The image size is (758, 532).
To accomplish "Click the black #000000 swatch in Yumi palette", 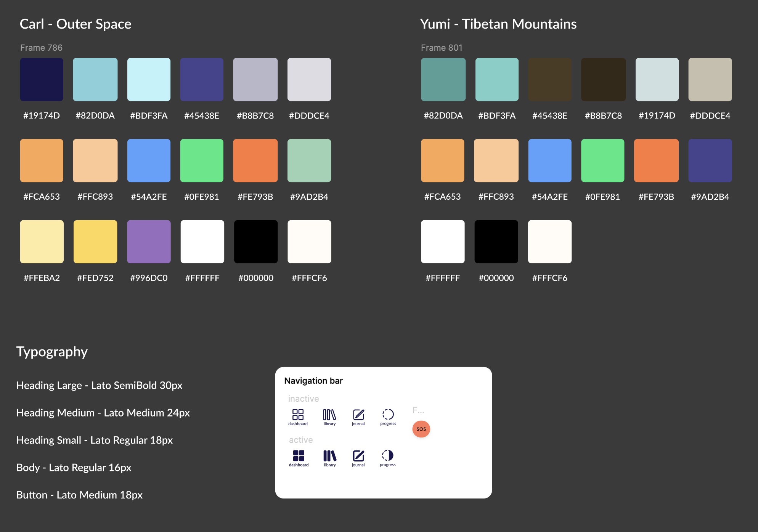I will tap(496, 241).
